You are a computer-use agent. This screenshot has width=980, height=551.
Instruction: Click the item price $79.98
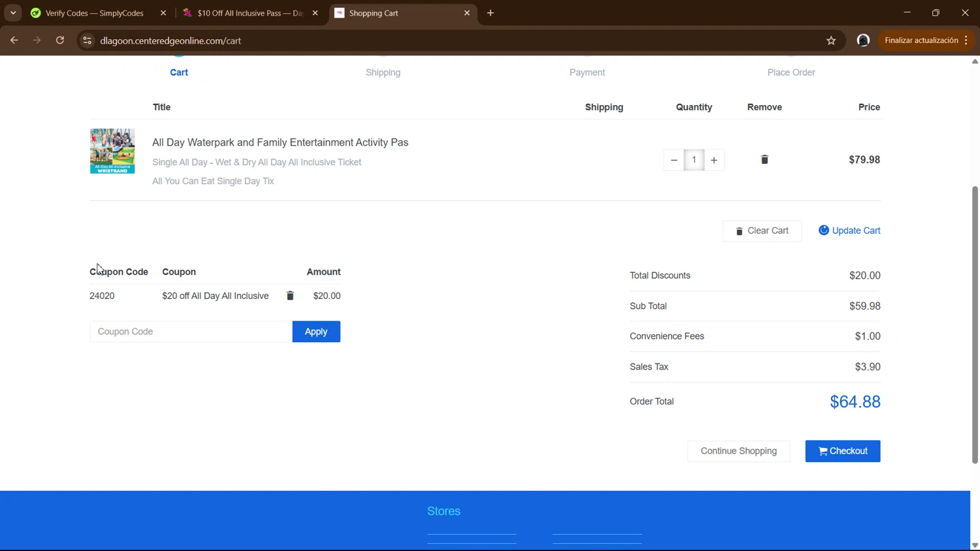tap(864, 159)
